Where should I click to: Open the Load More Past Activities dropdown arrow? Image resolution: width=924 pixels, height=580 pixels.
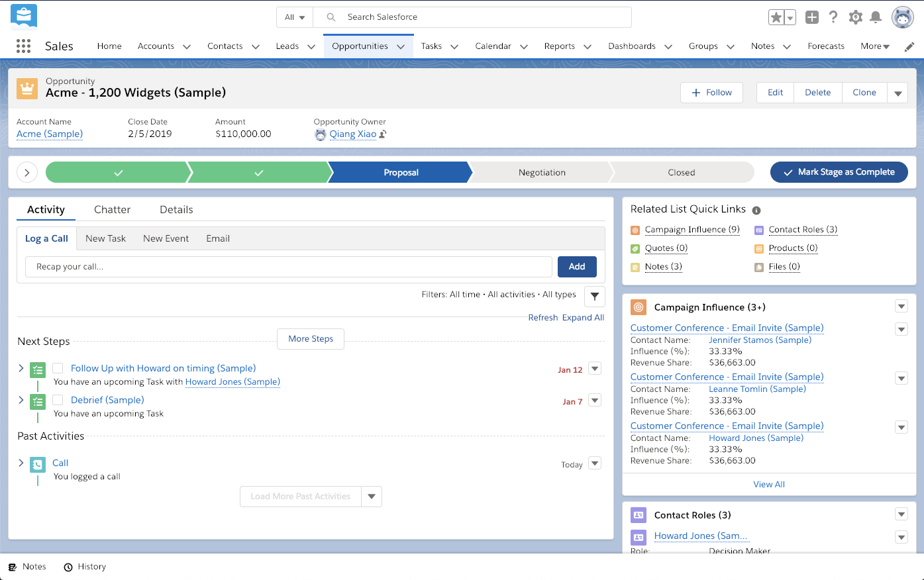[372, 497]
